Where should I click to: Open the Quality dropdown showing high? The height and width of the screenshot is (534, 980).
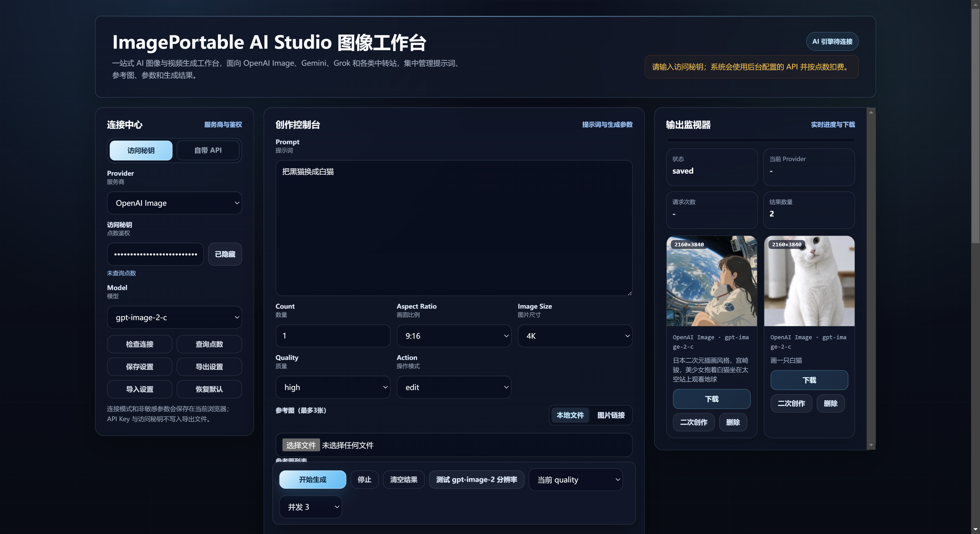pos(333,387)
